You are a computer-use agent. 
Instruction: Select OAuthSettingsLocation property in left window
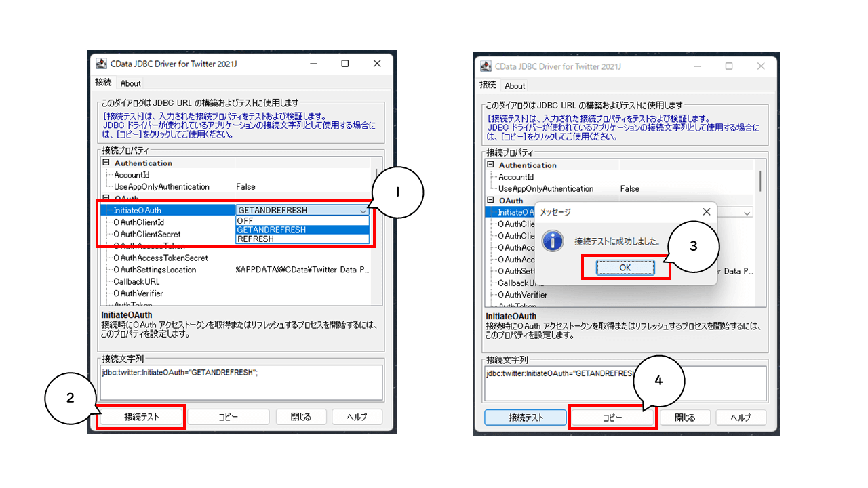click(x=155, y=270)
